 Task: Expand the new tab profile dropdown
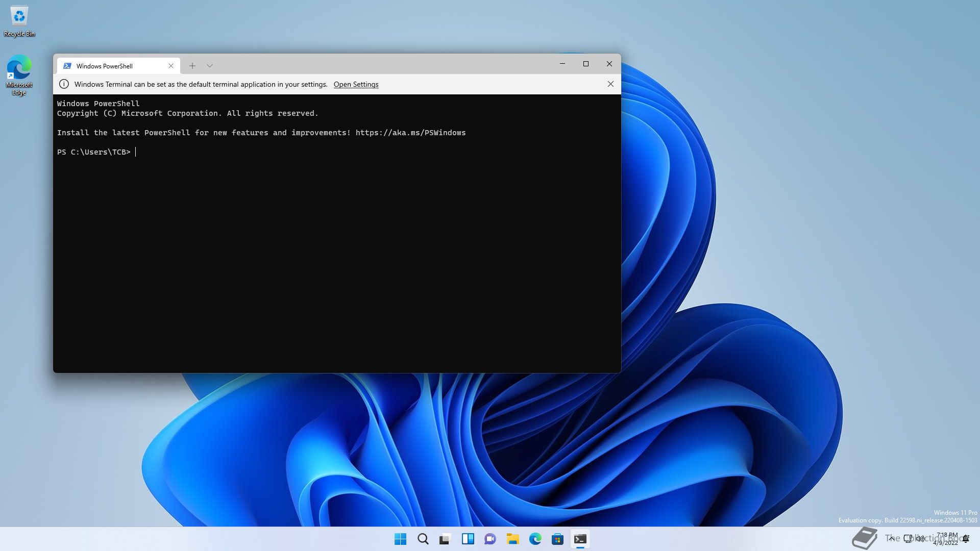(x=210, y=66)
